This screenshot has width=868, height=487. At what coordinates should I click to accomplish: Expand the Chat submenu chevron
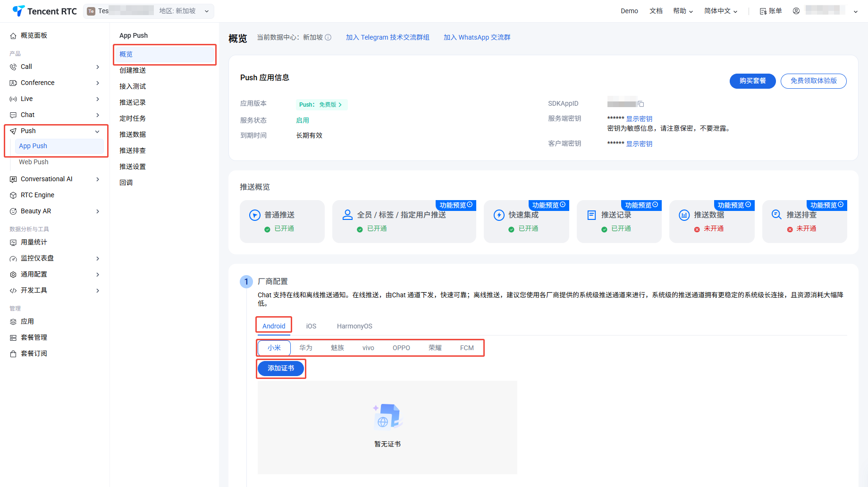pos(98,115)
